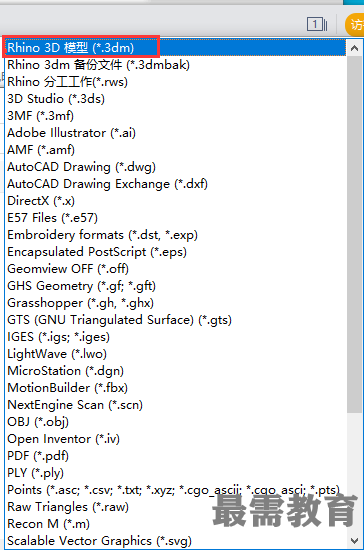364x550 pixels.
Task: Choose PDF (*.pdf) file type
Action: [175, 456]
